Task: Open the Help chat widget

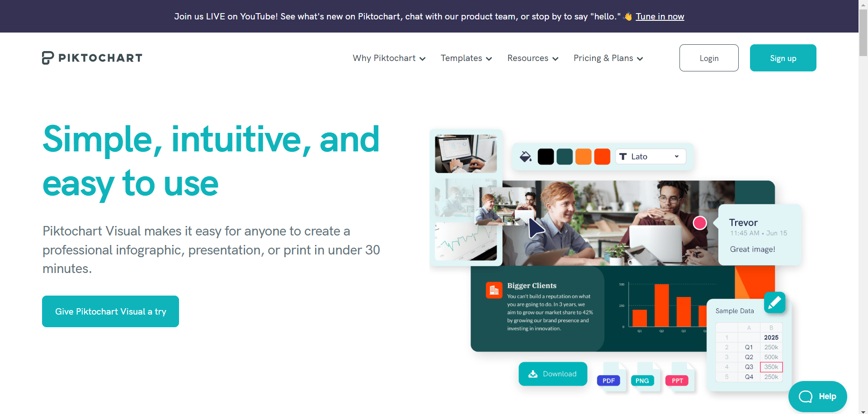Action: coord(817,396)
